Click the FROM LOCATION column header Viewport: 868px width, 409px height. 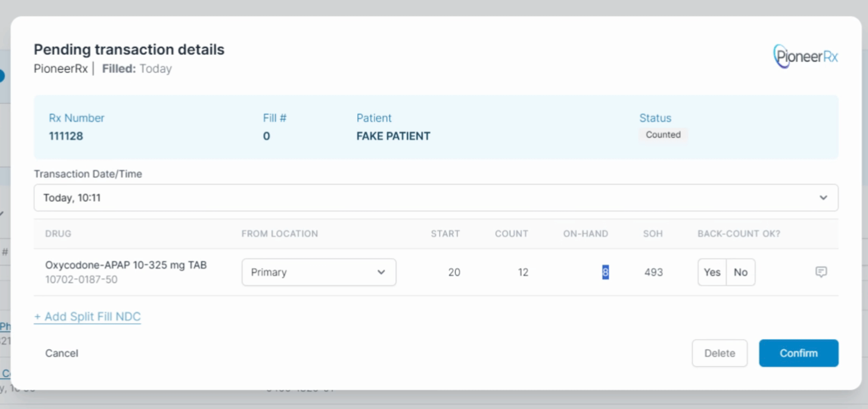point(280,234)
